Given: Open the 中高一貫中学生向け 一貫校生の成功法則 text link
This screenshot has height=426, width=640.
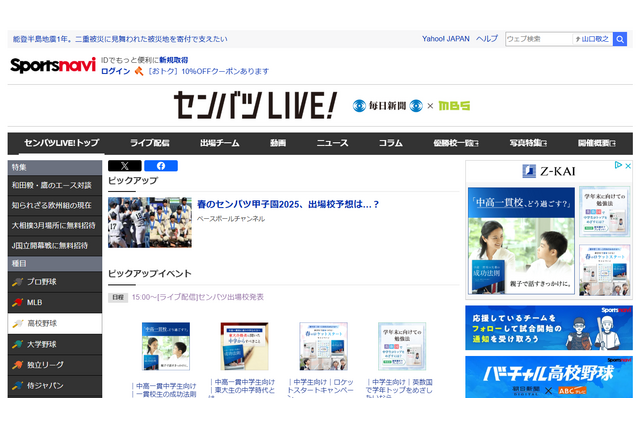Looking at the screenshot, I should [x=164, y=390].
